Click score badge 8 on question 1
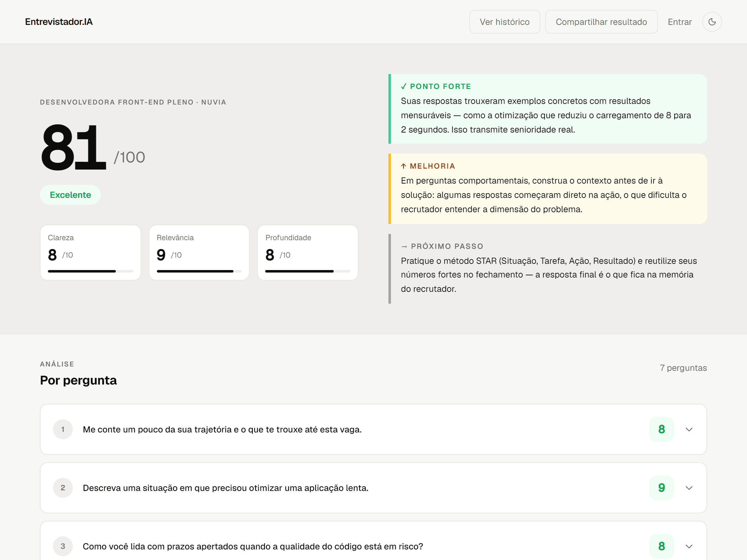Screen dimensions: 747x560 [661, 429]
